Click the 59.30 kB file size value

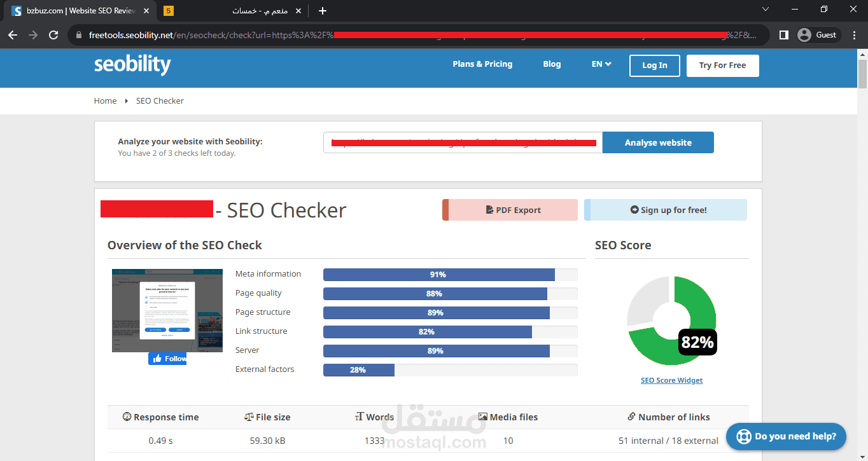click(x=267, y=441)
